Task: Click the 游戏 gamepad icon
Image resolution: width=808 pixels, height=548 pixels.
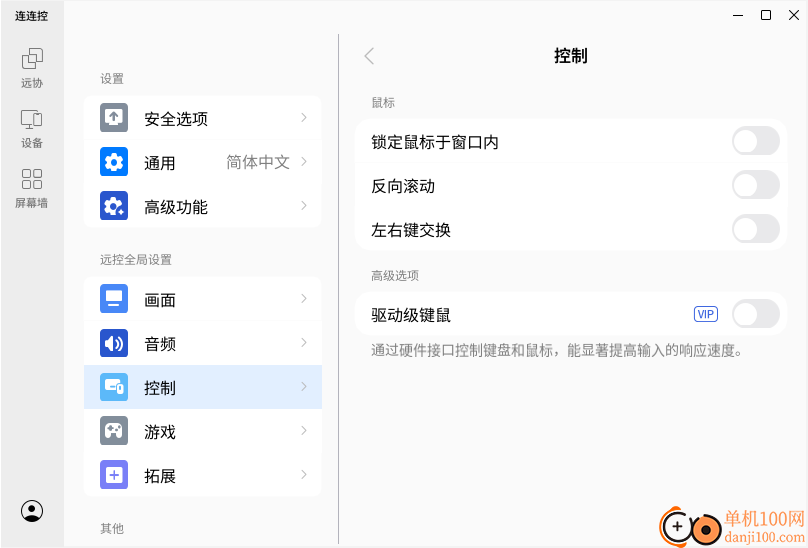Action: tap(114, 431)
